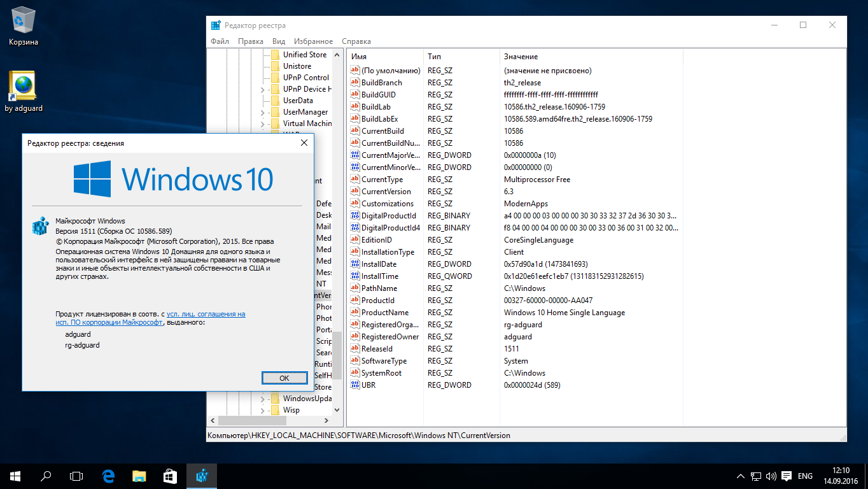Screen dimensions: 868x489
Task: Open the Файл menu
Action: point(220,41)
